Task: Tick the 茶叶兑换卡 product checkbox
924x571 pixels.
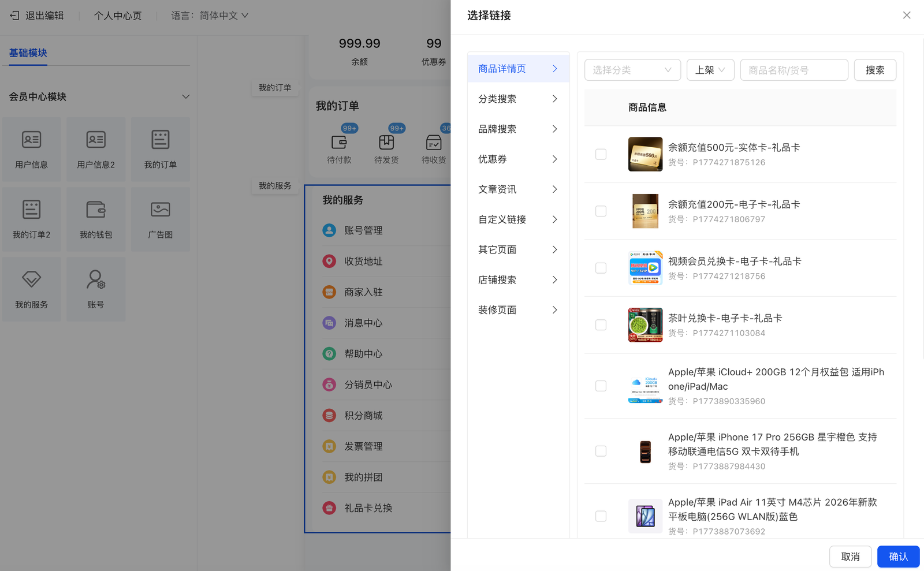Action: (x=601, y=325)
